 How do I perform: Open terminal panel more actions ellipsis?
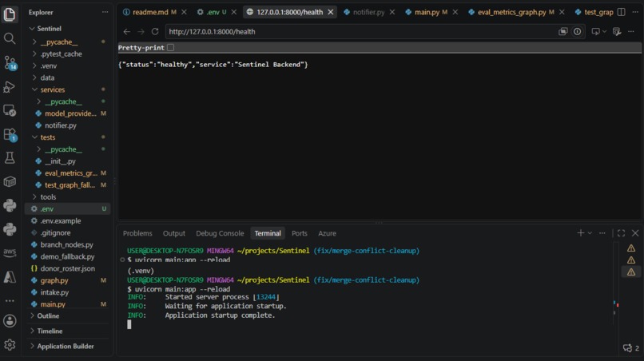(602, 233)
